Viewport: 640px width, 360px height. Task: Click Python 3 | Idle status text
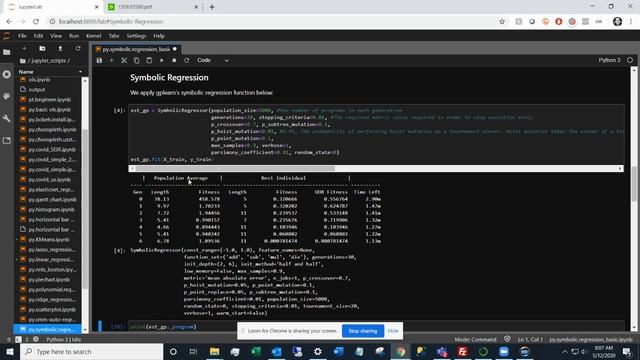coord(63,339)
